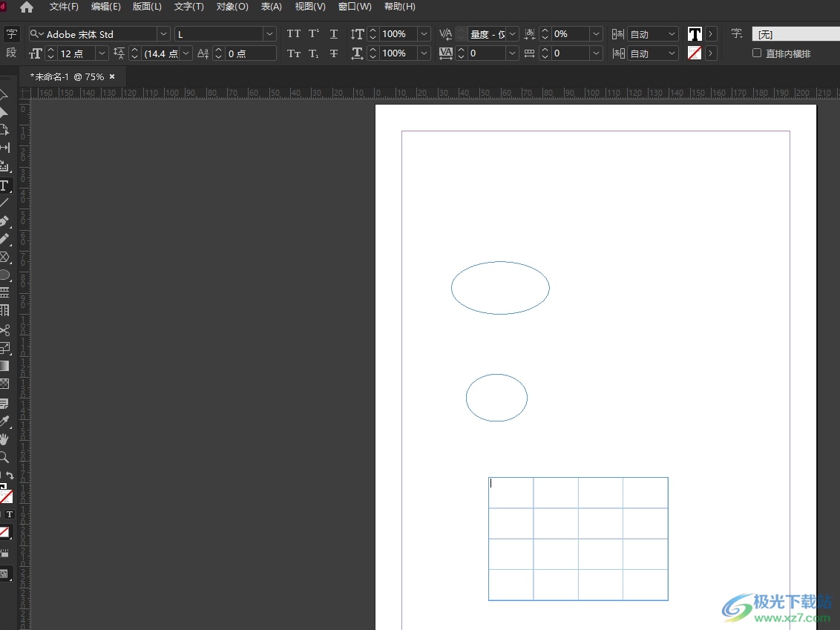Click the text stroke none swatch in control bar

(x=695, y=53)
